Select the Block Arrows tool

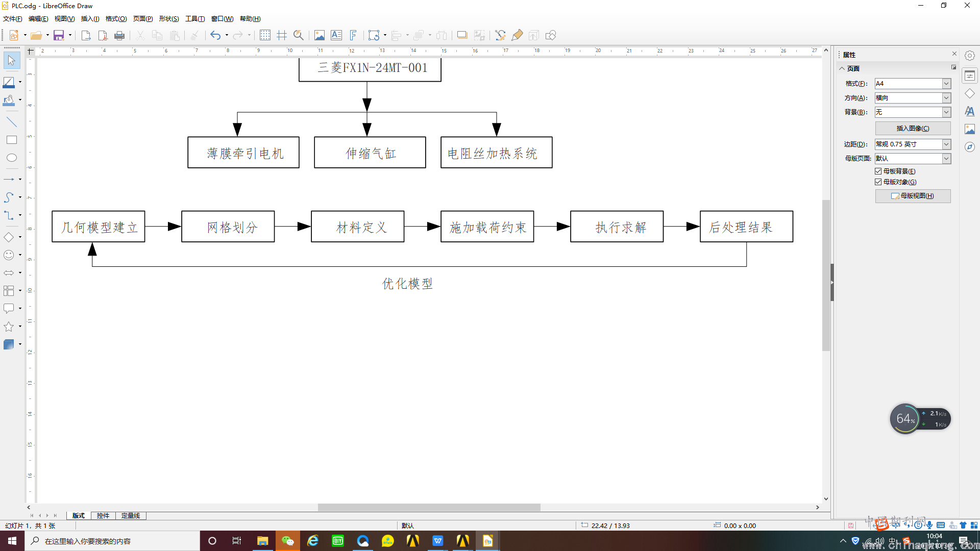pyautogui.click(x=9, y=272)
